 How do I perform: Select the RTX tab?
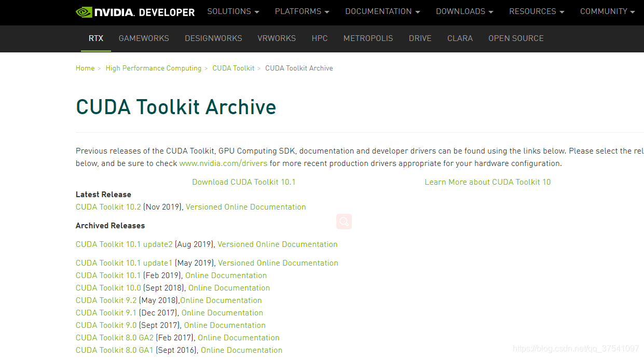tap(96, 38)
